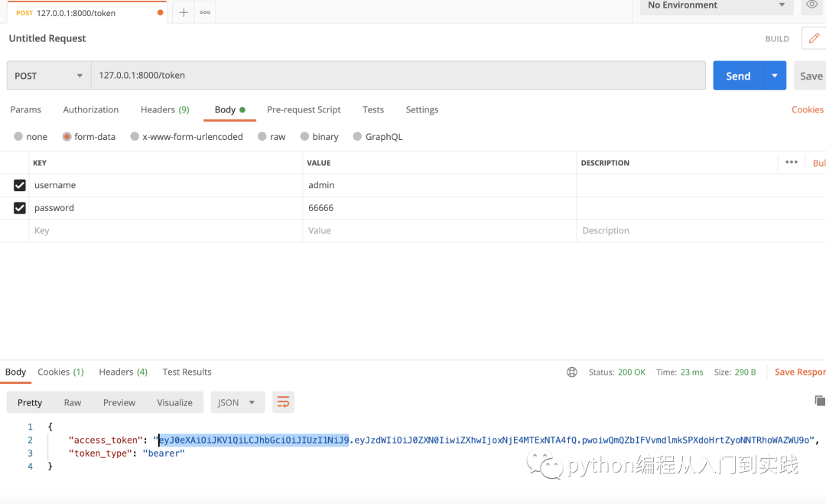Screen dimensions: 826x504
Task: Click the unsaved orange dot on request tab
Action: pyautogui.click(x=160, y=13)
